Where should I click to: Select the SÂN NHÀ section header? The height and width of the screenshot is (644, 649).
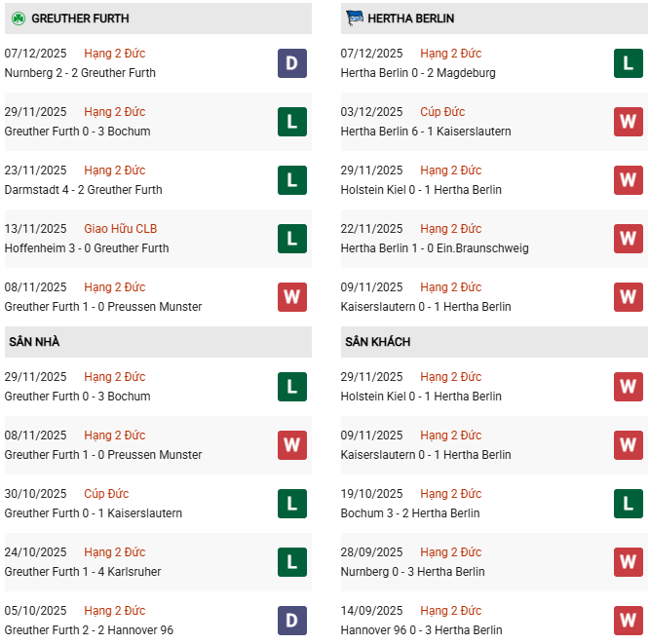click(x=34, y=342)
